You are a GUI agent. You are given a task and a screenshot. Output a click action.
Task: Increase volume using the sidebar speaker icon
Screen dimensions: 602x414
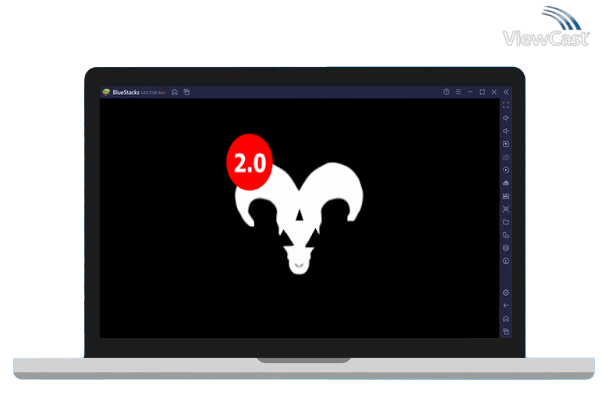point(506,118)
